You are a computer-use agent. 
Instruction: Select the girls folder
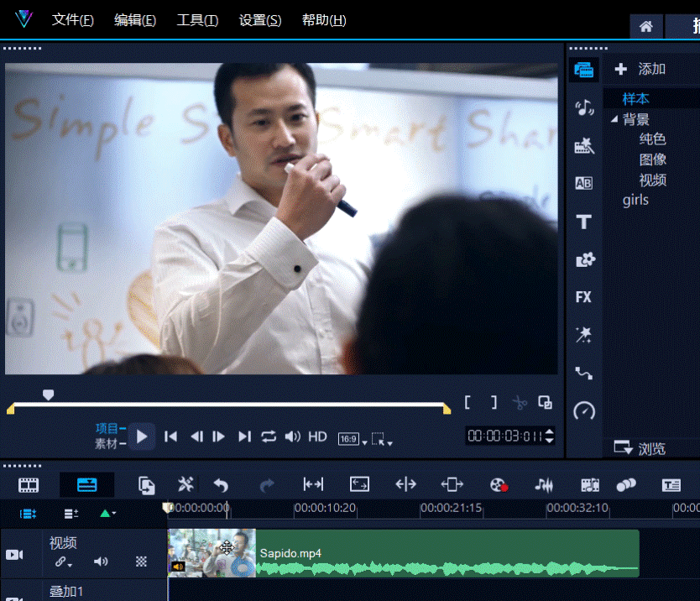[635, 200]
